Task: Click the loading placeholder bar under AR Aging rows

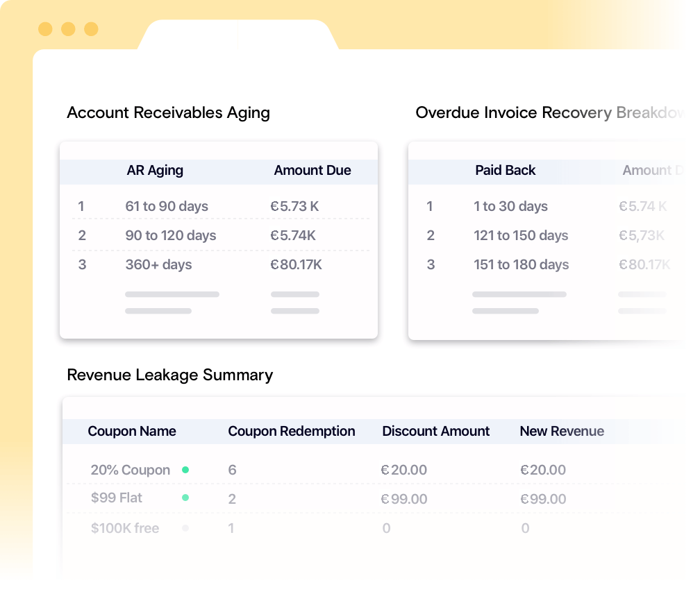Action: [x=172, y=294]
